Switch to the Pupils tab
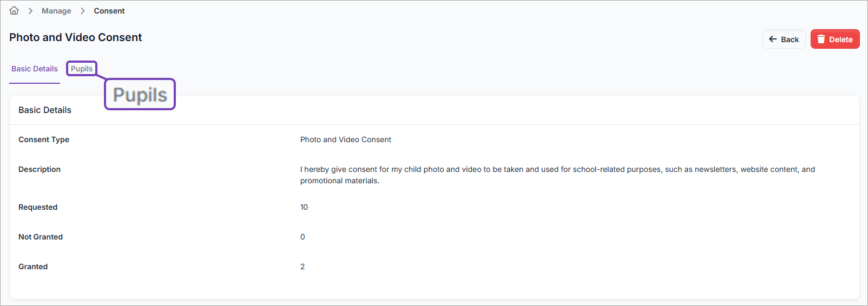Image resolution: width=868 pixels, height=306 pixels. click(82, 69)
